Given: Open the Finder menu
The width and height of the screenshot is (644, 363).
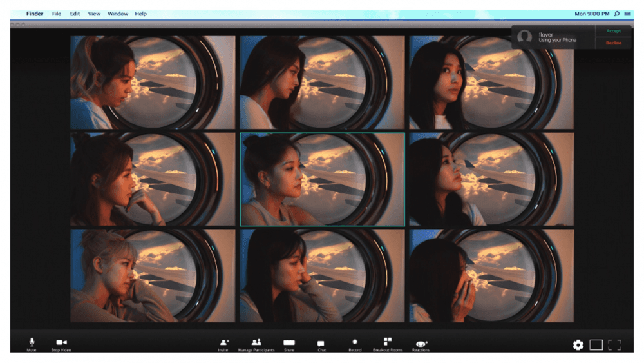Looking at the screenshot, I should (x=35, y=14).
